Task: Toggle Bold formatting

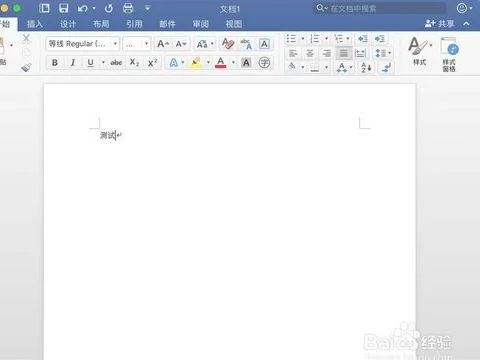Action: click(55, 62)
